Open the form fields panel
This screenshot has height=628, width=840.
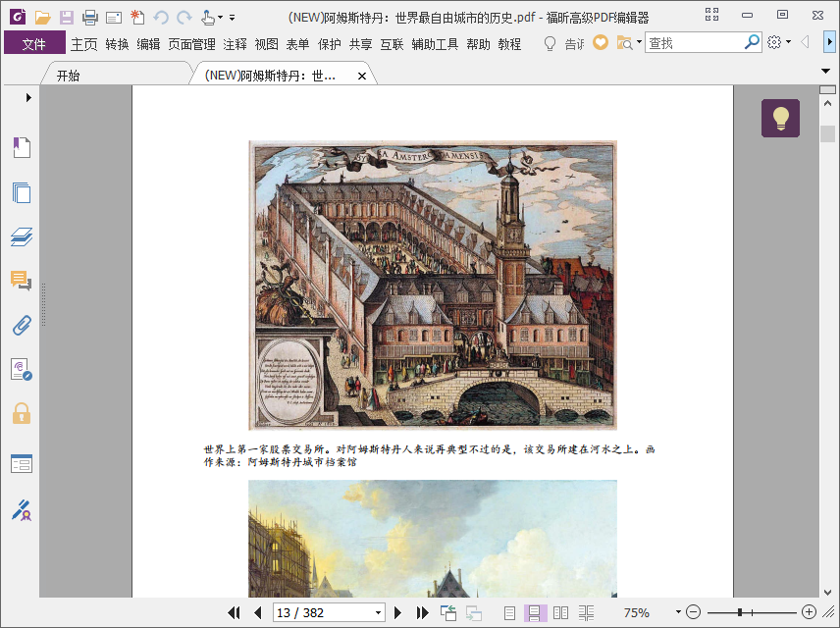pos(22,463)
